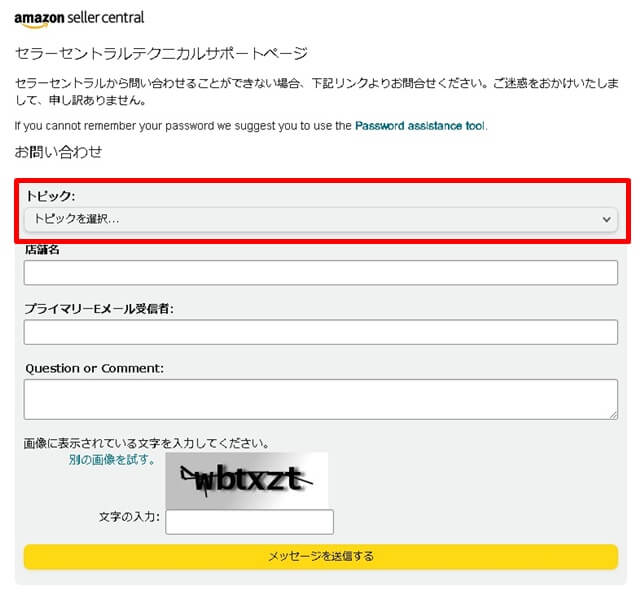This screenshot has height=594, width=640.
Task: Click the トピック: label
Action: [x=50, y=196]
